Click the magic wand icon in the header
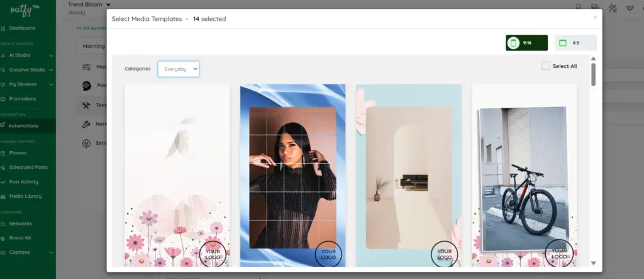This screenshot has height=279, width=644. [613, 8]
